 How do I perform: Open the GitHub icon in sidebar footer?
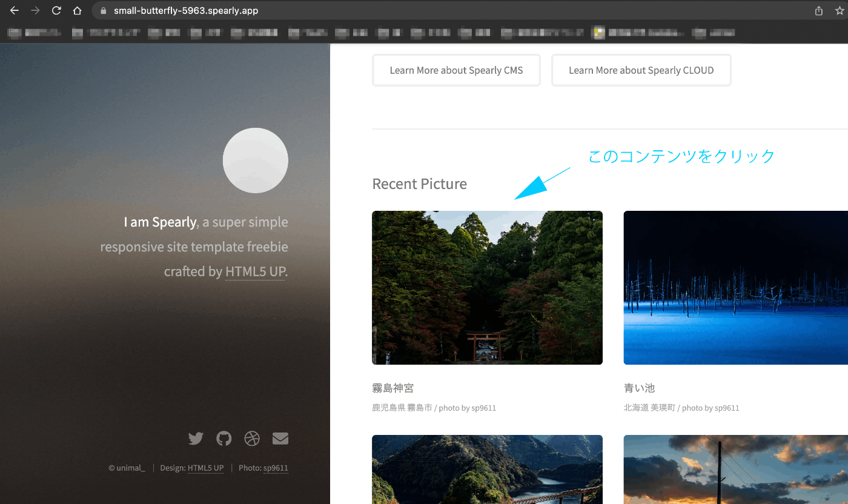tap(224, 439)
